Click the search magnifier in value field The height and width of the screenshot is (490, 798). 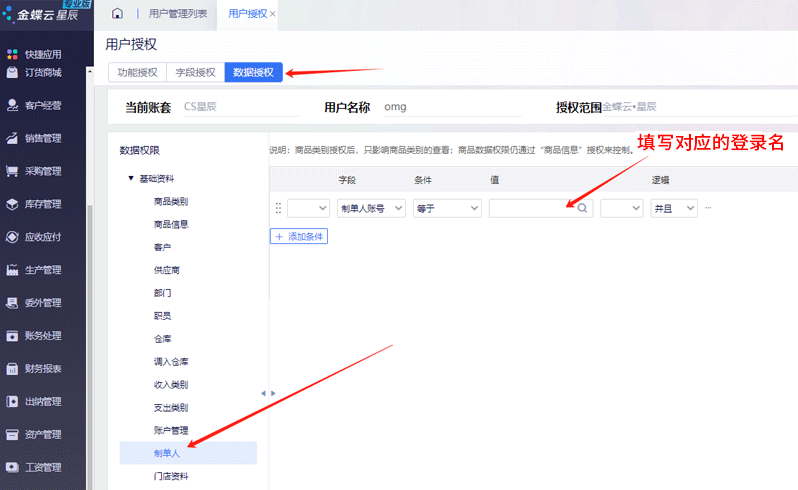582,208
